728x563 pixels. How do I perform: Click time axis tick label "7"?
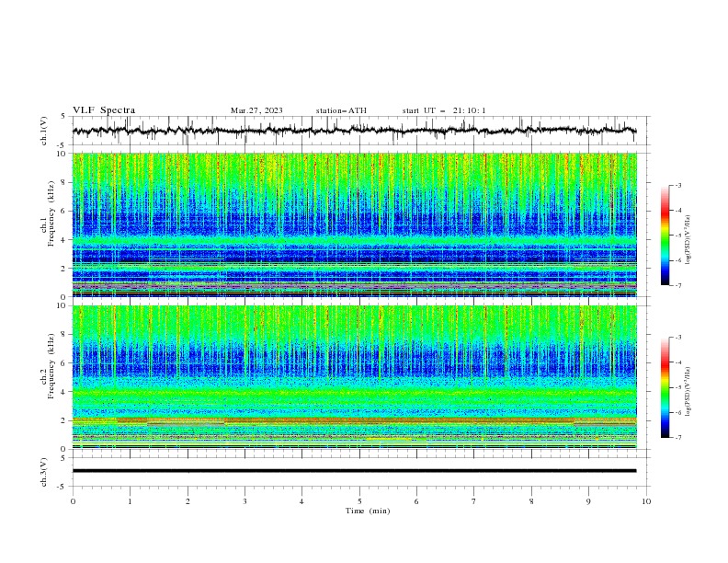(474, 501)
